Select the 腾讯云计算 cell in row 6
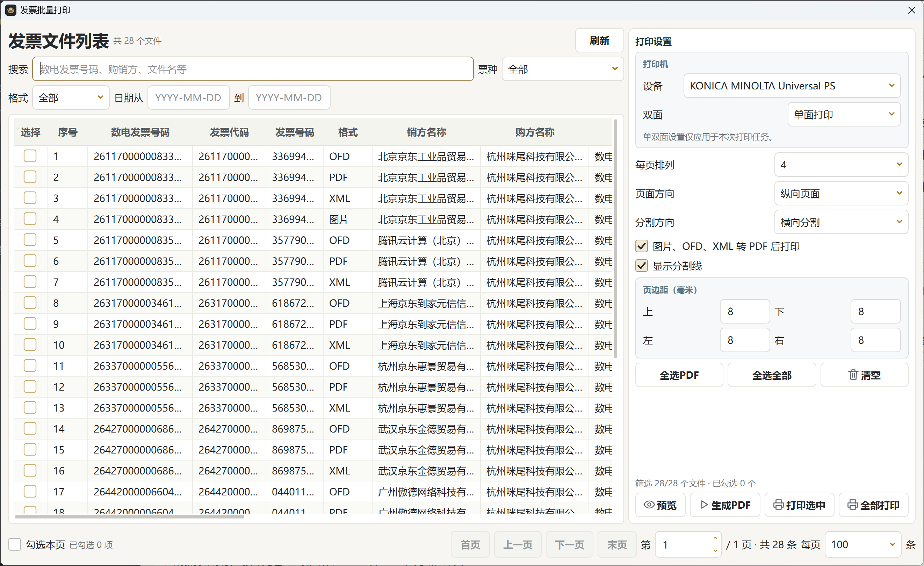Screen dimensions: 924x566 pos(426,261)
